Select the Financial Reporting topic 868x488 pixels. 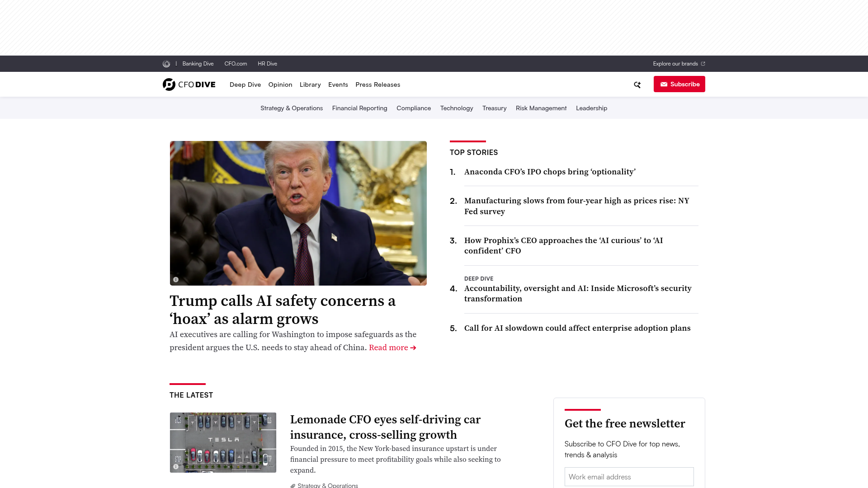(360, 108)
